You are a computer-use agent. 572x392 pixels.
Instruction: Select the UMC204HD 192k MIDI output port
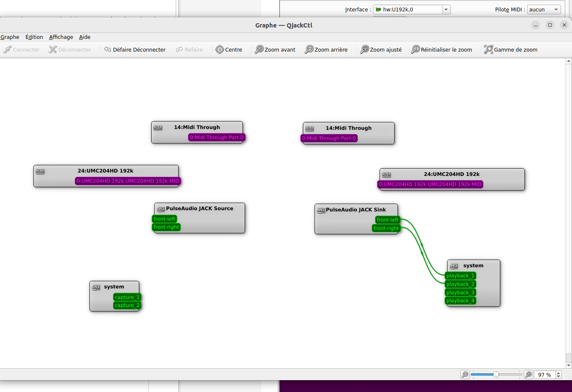pos(128,181)
